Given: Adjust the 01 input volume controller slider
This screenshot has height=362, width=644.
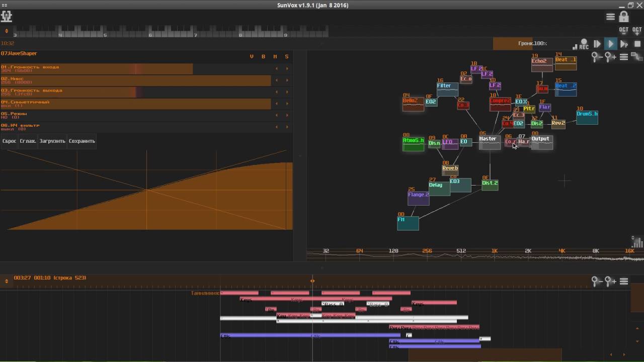Looking at the screenshot, I should click(136, 69).
